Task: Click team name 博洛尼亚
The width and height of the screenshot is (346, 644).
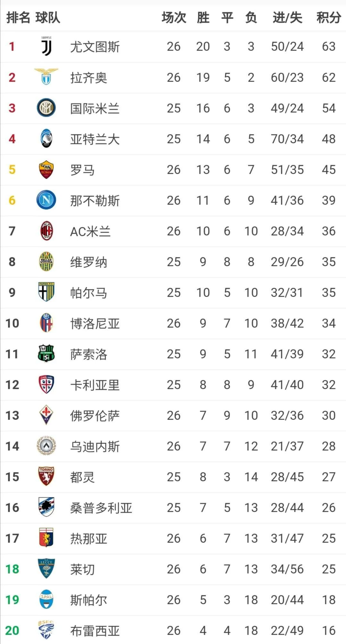Action: pyautogui.click(x=95, y=323)
